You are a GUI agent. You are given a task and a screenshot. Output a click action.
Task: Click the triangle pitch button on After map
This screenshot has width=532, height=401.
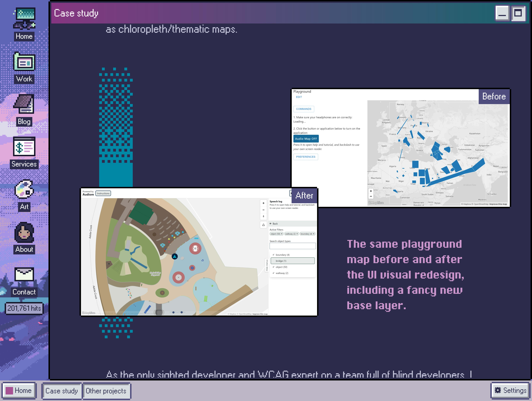coord(263,225)
